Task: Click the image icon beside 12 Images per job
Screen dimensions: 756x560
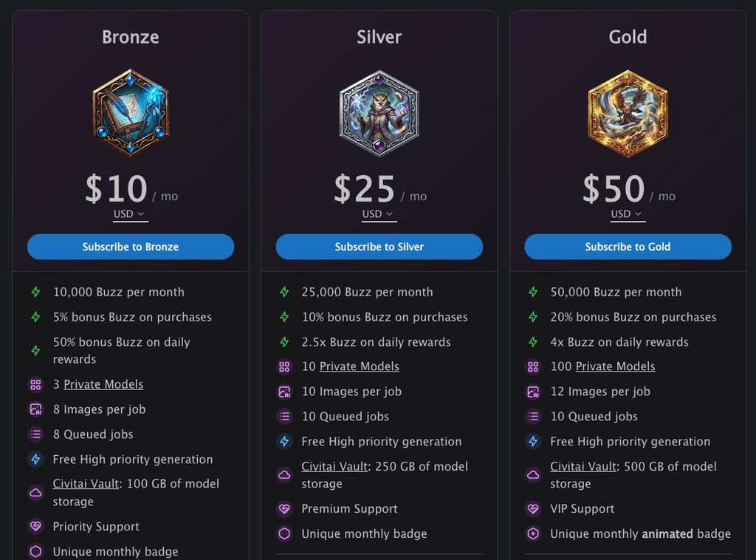Action: (x=533, y=392)
